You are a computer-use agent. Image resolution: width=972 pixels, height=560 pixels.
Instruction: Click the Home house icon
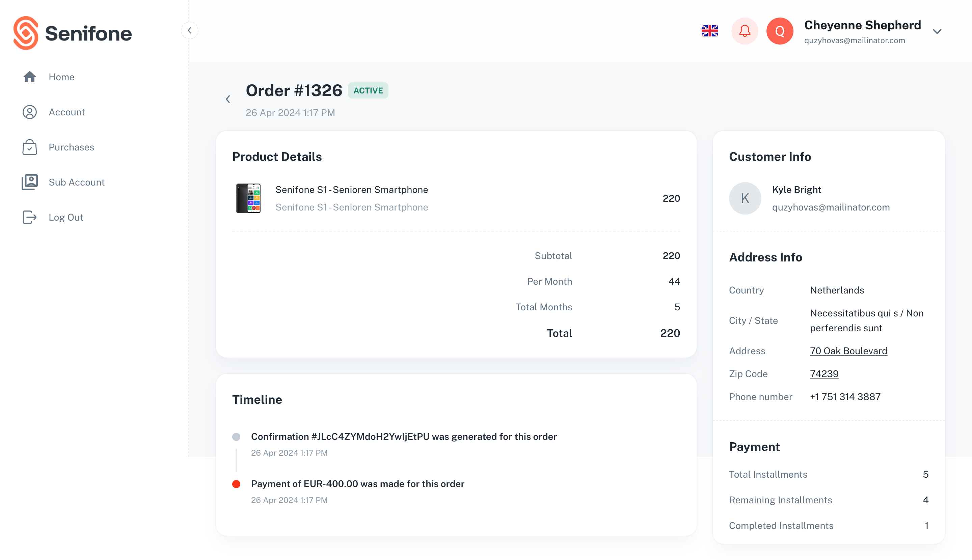point(30,77)
